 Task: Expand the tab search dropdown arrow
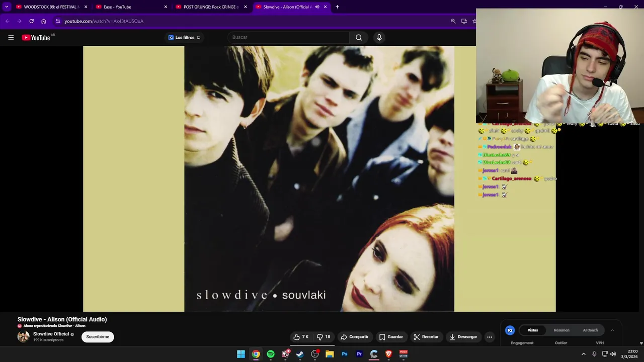pyautogui.click(x=7, y=7)
